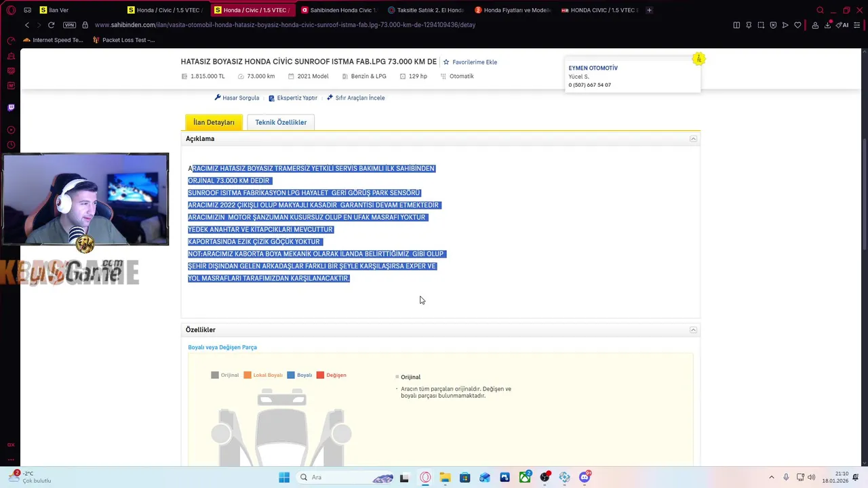Open Internet Speed Test bookmark
Image resolution: width=868 pixels, height=488 pixels.
pos(53,40)
